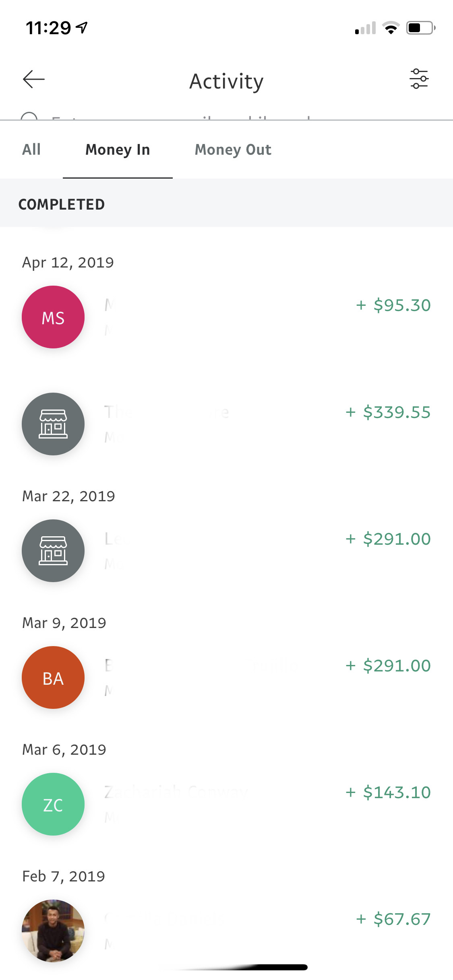The image size is (453, 980).
Task: Tap store icon under Mar 22, 2019
Action: click(53, 551)
